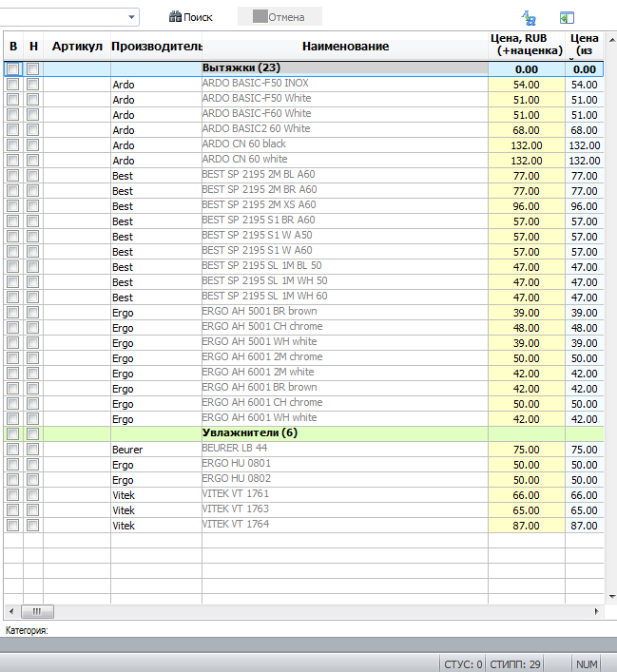617x672 pixels.
Task: Toggle the В checkbox in Вытяжки group row
Action: [x=13, y=69]
